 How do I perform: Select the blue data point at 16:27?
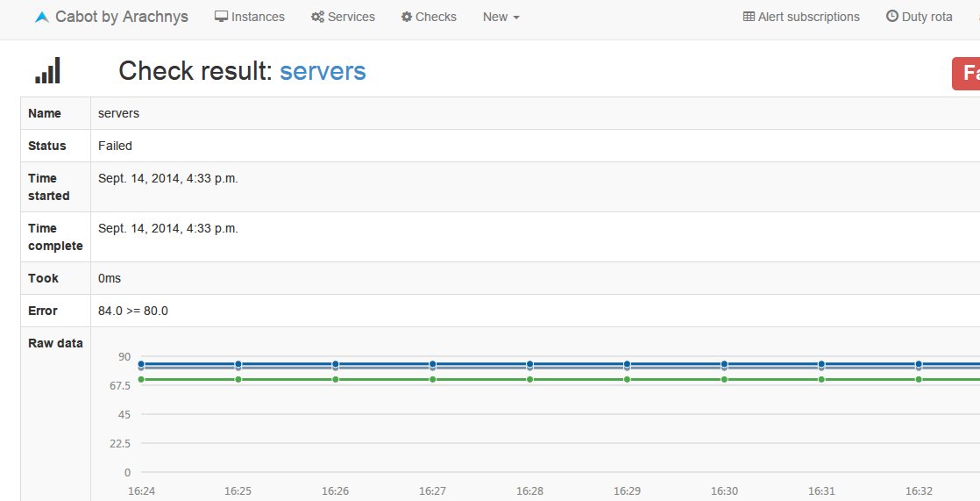(x=433, y=363)
